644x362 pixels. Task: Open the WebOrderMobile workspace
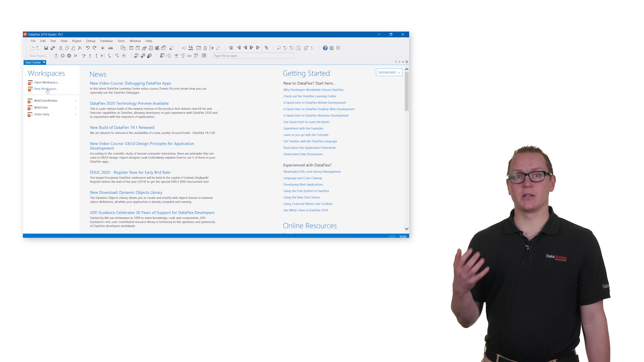tap(46, 101)
